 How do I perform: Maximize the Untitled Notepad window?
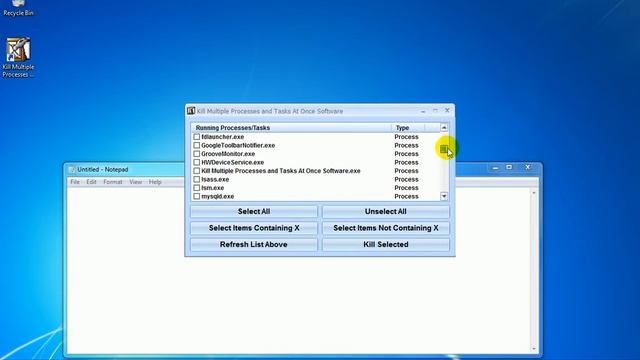coord(509,167)
